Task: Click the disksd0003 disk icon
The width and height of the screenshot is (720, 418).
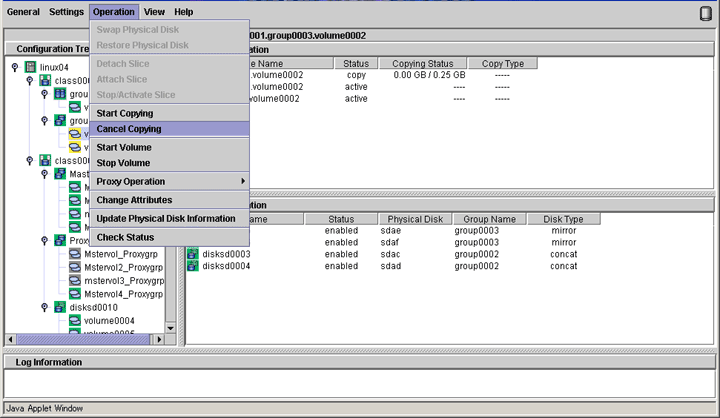Action: click(193, 254)
